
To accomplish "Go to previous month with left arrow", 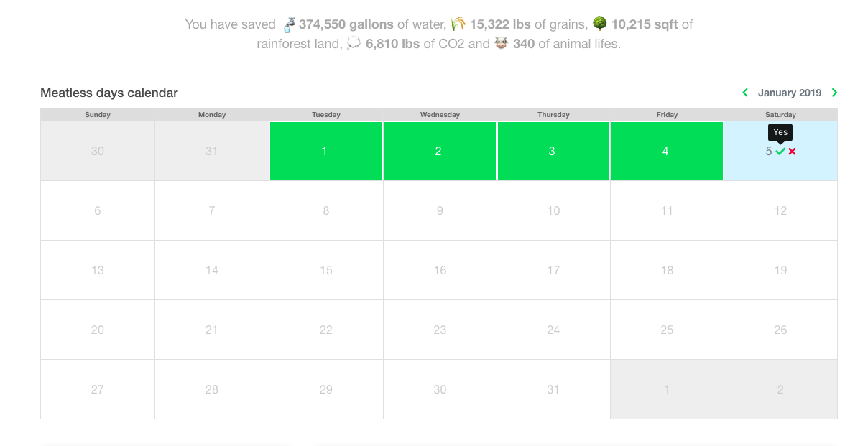I will point(745,93).
